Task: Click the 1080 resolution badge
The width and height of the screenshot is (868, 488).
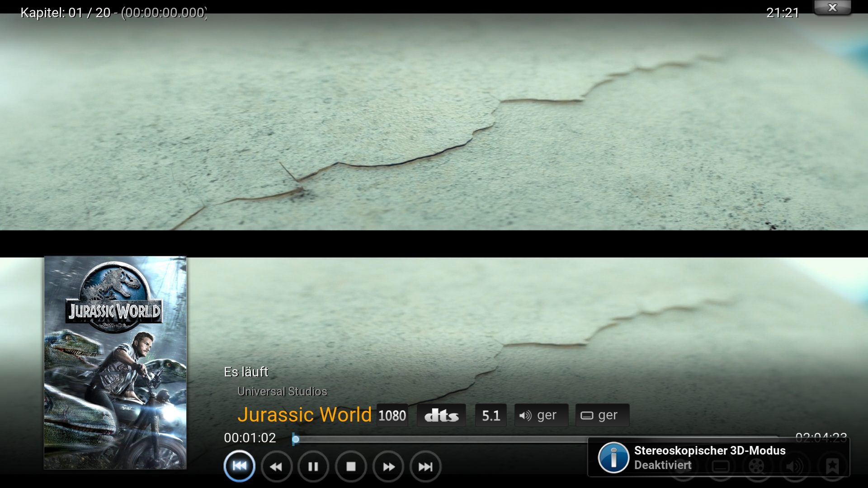Action: (x=392, y=415)
